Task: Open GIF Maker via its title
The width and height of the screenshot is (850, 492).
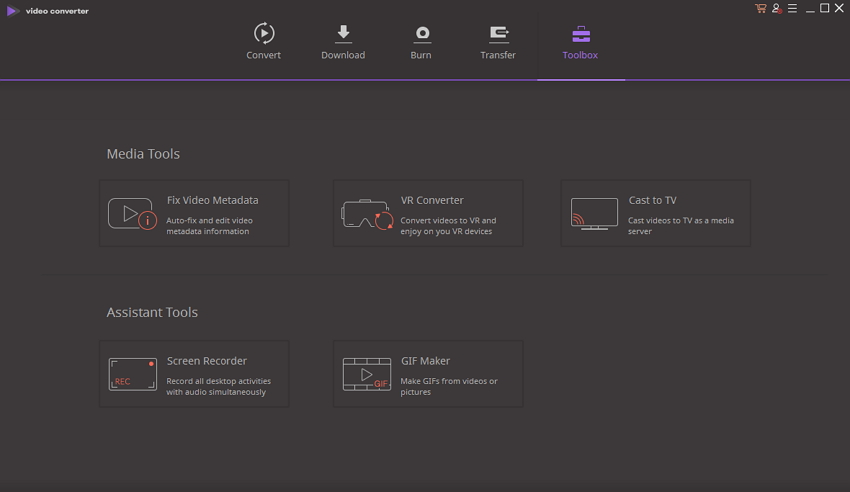Action: coord(426,360)
